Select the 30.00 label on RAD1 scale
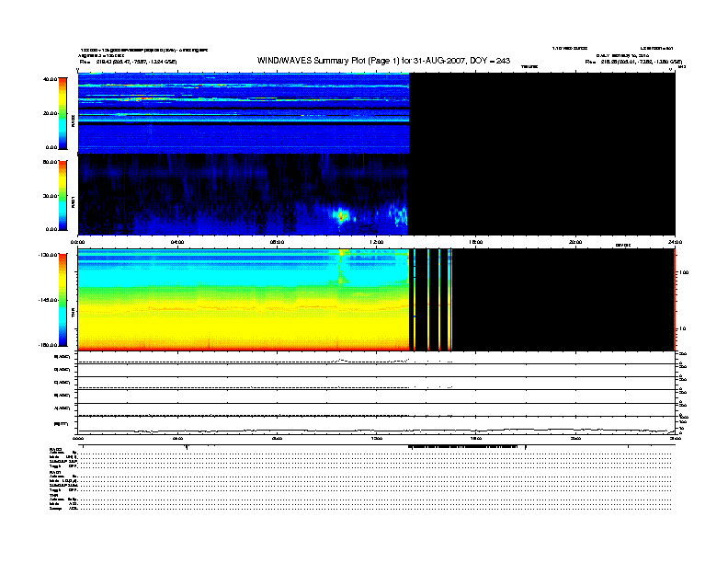 point(50,196)
